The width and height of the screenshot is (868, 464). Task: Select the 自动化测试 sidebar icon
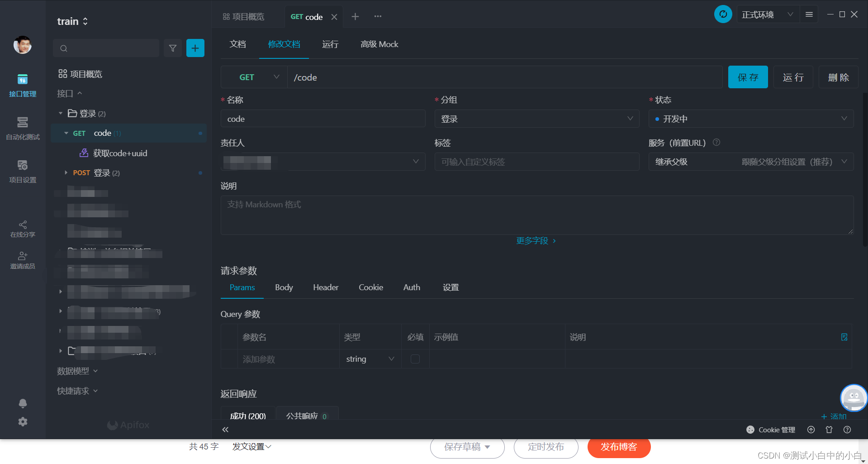(22, 128)
